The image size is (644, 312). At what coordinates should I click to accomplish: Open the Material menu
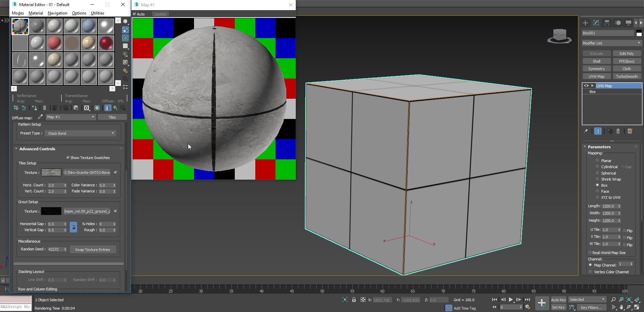pyautogui.click(x=35, y=13)
